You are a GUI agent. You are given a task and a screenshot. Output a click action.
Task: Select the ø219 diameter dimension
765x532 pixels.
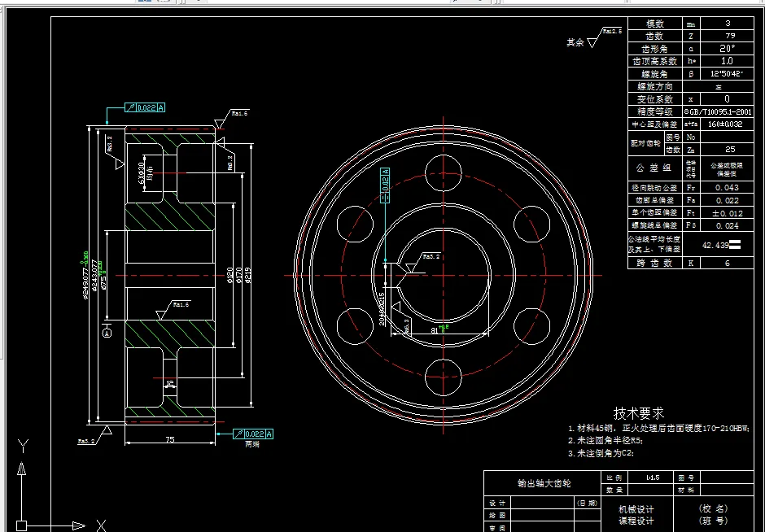(248, 276)
